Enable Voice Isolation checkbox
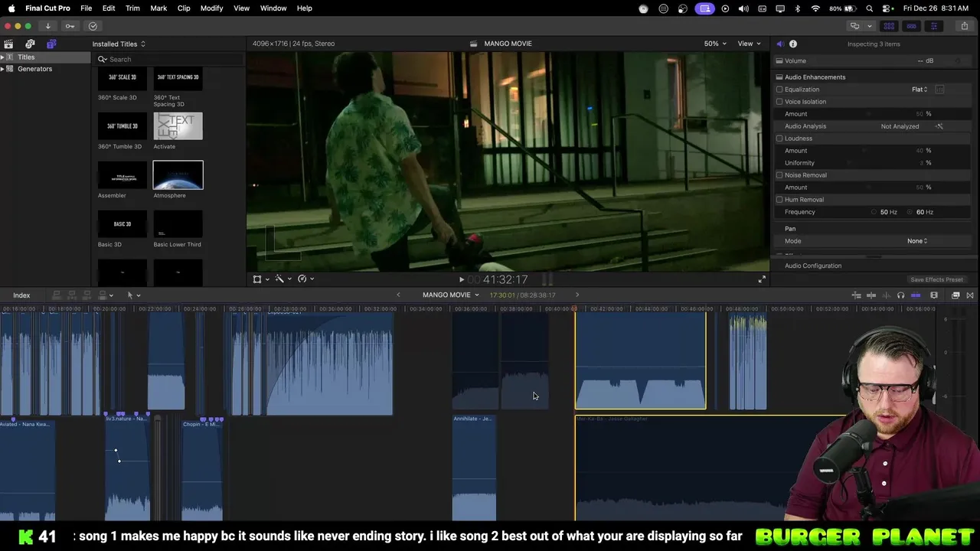The image size is (980, 551). (779, 102)
